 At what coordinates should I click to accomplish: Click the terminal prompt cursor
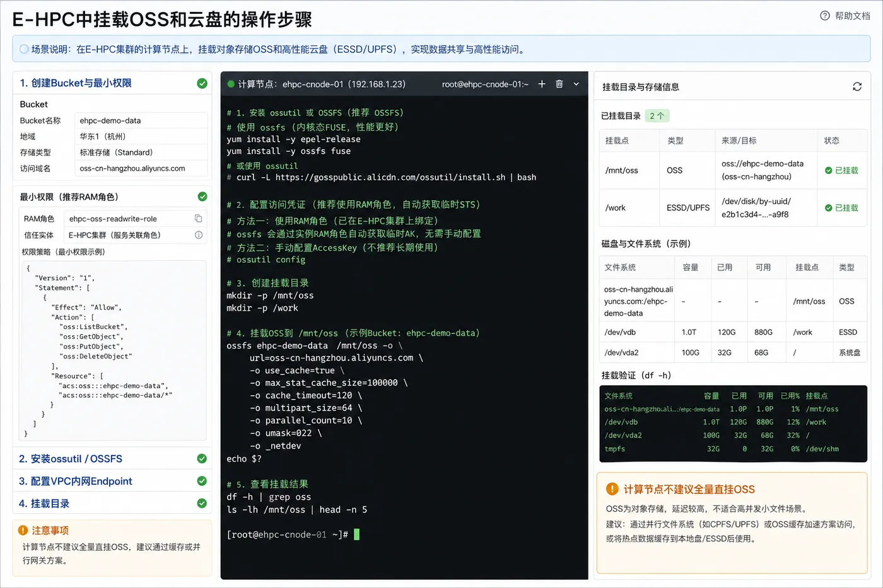pyautogui.click(x=356, y=534)
